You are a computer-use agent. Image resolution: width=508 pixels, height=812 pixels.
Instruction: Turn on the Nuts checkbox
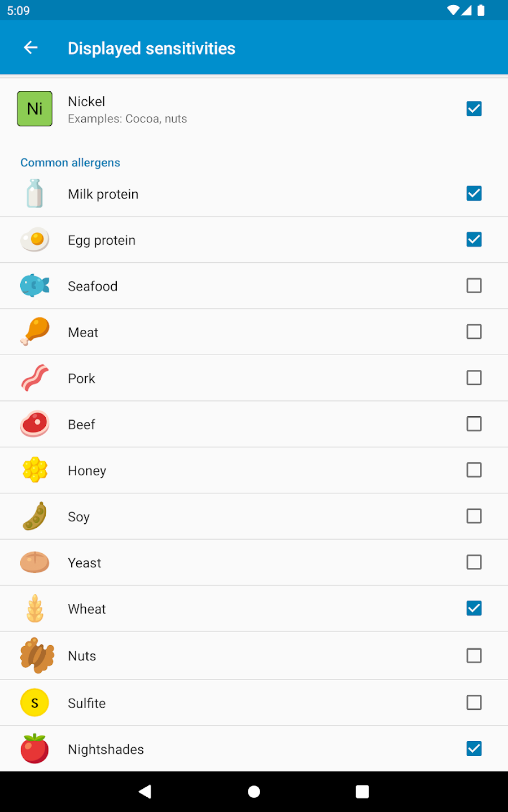coord(474,656)
